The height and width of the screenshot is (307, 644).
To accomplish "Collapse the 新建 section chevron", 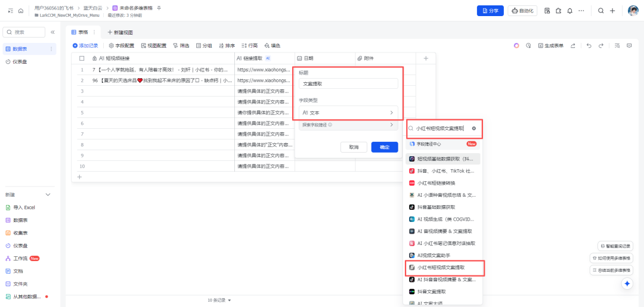I will (x=48, y=194).
